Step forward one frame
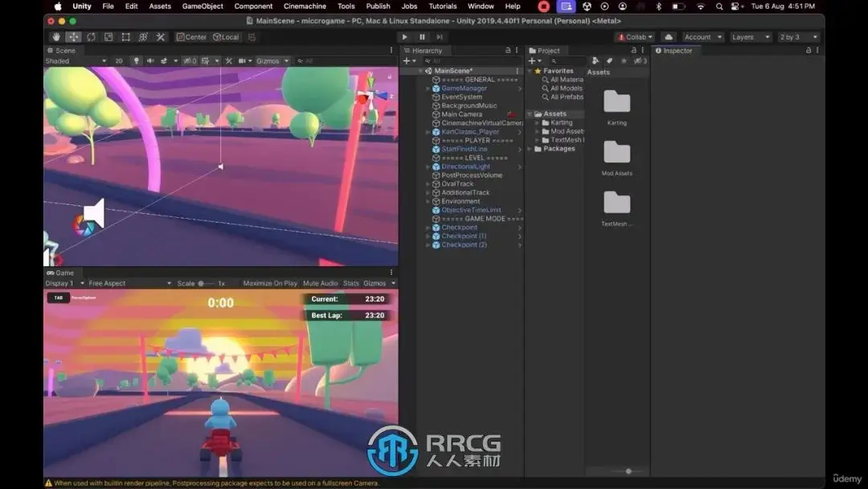Image resolution: width=868 pixels, height=489 pixels. [x=440, y=37]
